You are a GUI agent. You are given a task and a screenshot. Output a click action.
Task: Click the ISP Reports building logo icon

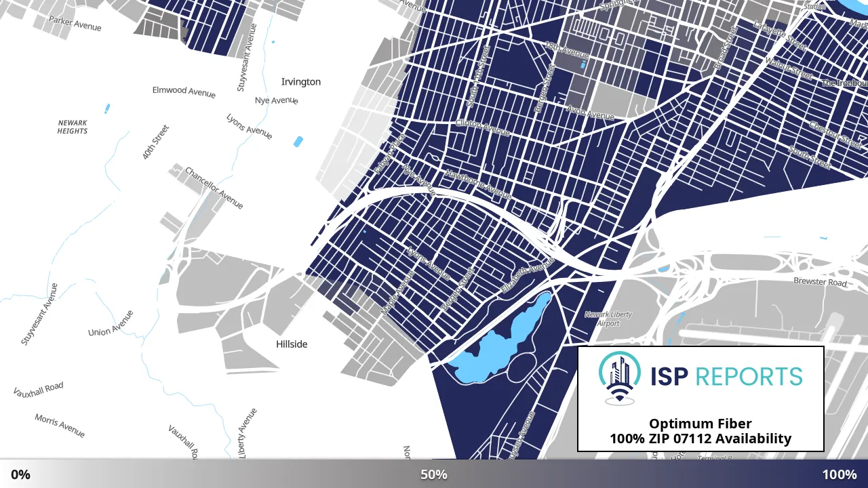point(620,378)
